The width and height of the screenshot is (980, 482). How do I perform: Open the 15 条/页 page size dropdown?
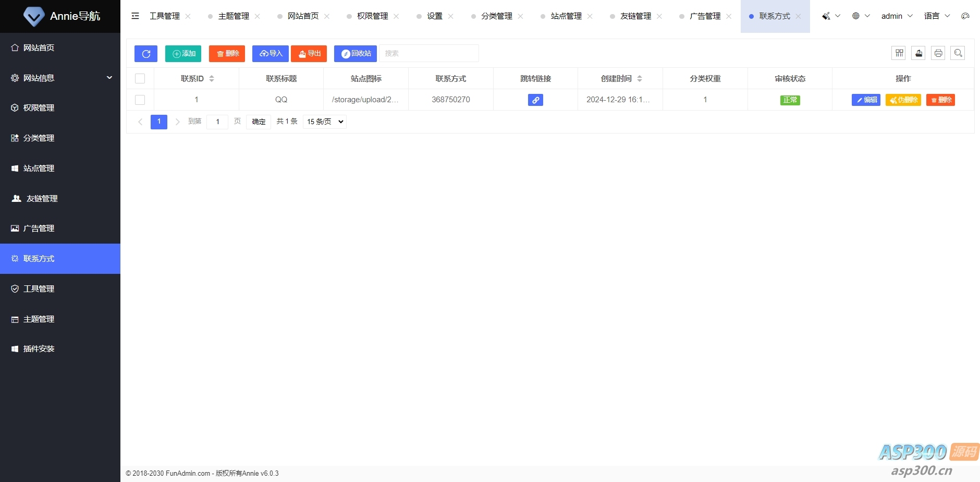(x=325, y=122)
